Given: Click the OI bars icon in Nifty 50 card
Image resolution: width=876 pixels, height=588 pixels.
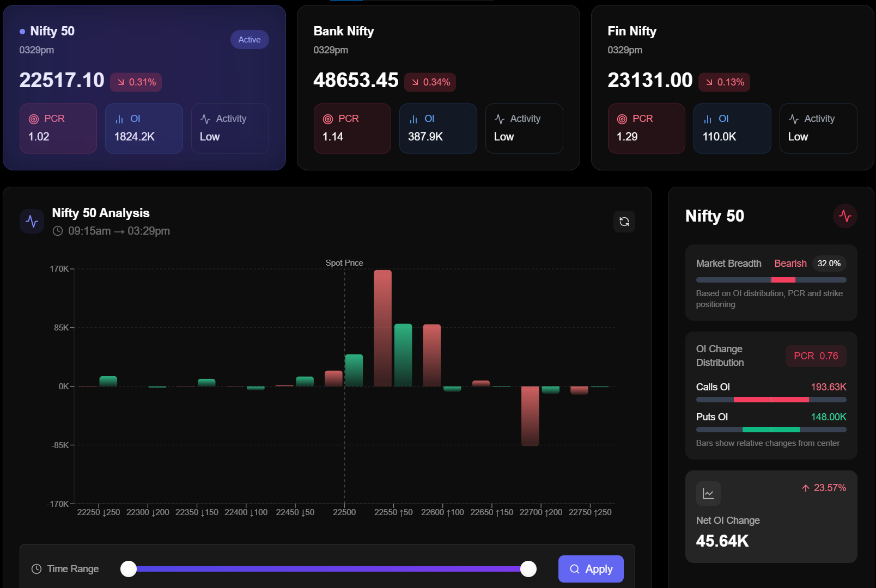Looking at the screenshot, I should [x=119, y=119].
